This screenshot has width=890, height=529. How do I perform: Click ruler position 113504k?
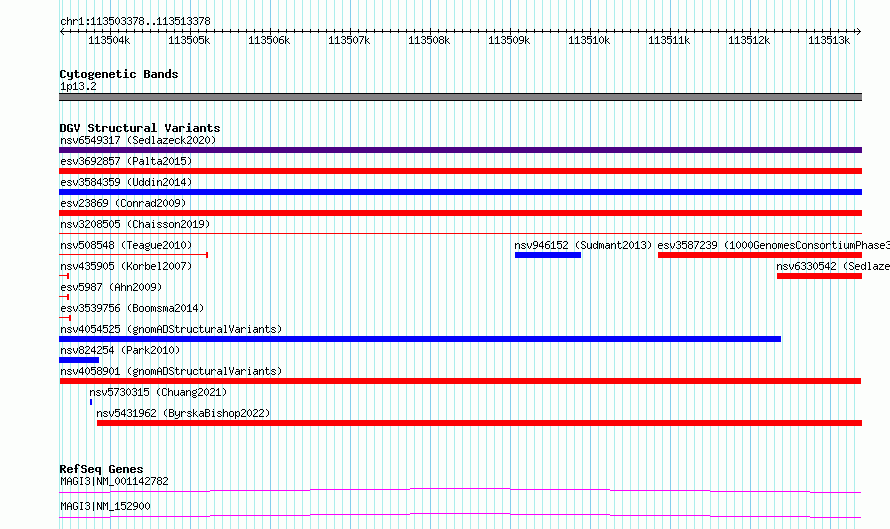coord(109,40)
